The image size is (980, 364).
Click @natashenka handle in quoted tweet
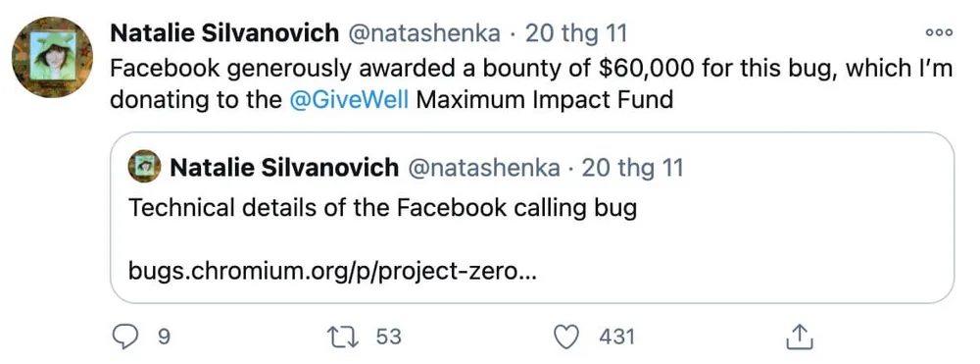(x=483, y=168)
